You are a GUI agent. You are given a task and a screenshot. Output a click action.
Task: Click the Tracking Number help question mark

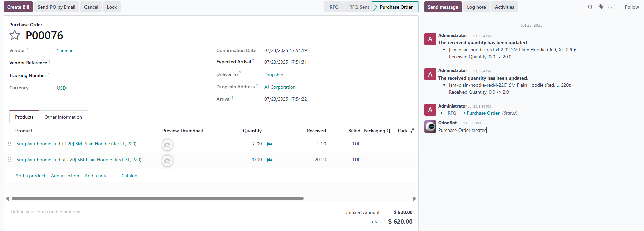(48, 74)
